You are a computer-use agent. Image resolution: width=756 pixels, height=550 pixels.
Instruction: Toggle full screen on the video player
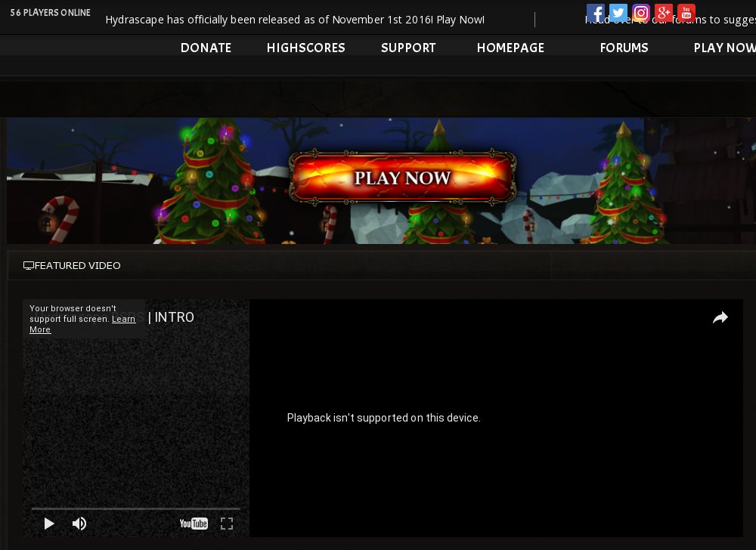click(x=226, y=524)
